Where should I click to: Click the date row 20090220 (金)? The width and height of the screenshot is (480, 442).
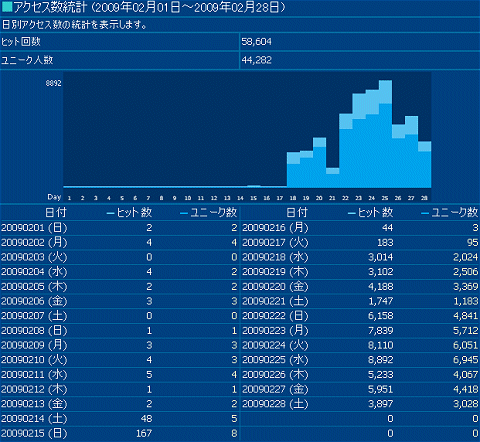275,286
